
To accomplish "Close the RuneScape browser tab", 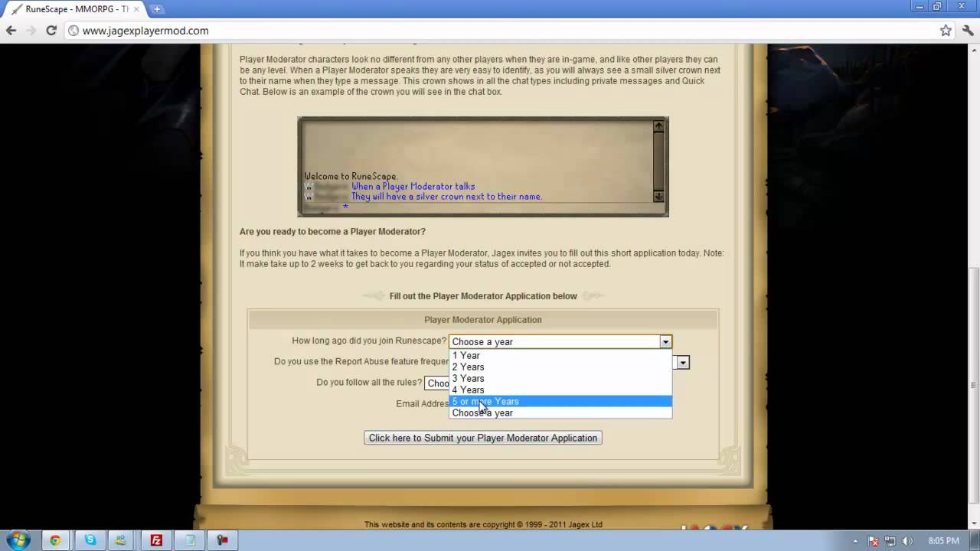I will [x=137, y=9].
